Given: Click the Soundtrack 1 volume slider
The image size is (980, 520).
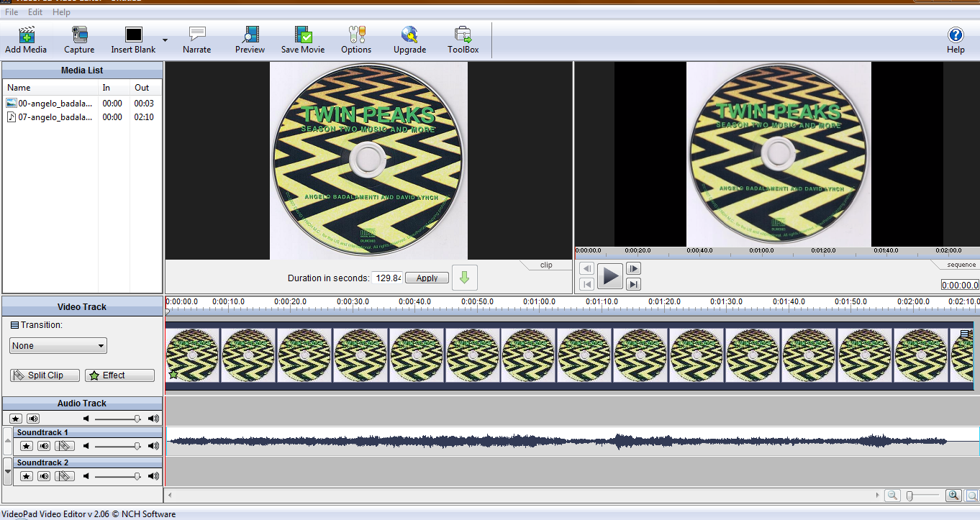Looking at the screenshot, I should coord(117,446).
